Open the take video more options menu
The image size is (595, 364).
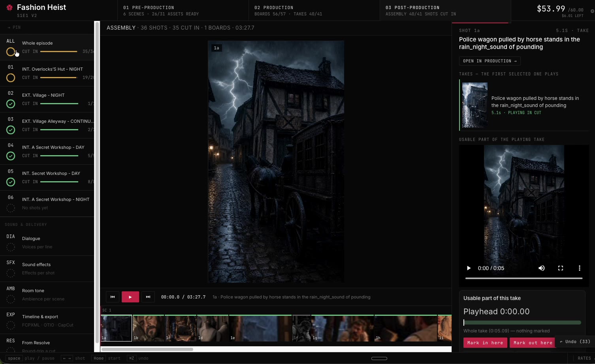580,268
